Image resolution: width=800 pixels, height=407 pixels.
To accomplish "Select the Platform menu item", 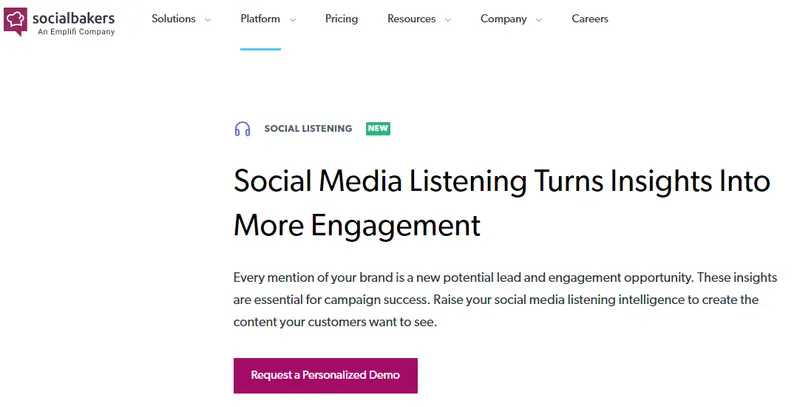I will tap(260, 19).
